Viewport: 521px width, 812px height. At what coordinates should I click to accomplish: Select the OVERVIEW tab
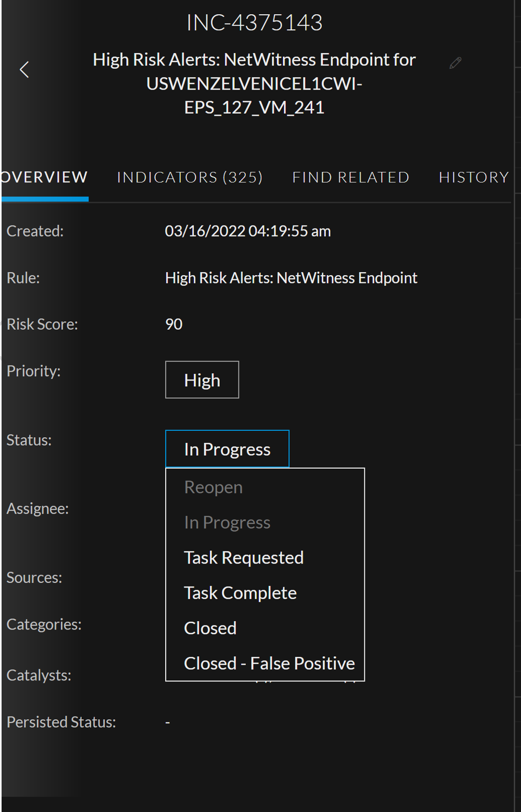pyautogui.click(x=44, y=177)
